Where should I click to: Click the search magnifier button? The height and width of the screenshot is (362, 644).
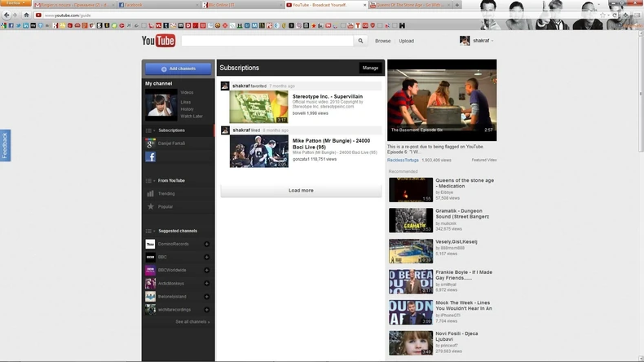pyautogui.click(x=360, y=41)
